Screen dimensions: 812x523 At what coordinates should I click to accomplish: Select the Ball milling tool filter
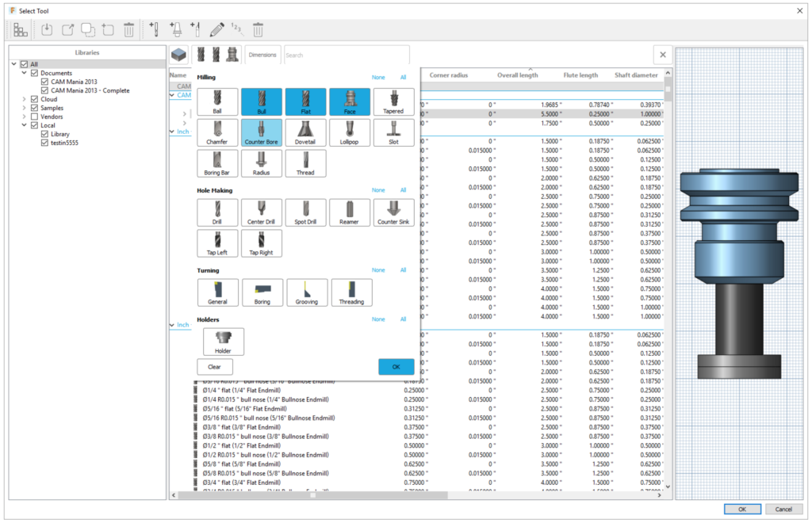[x=216, y=101]
